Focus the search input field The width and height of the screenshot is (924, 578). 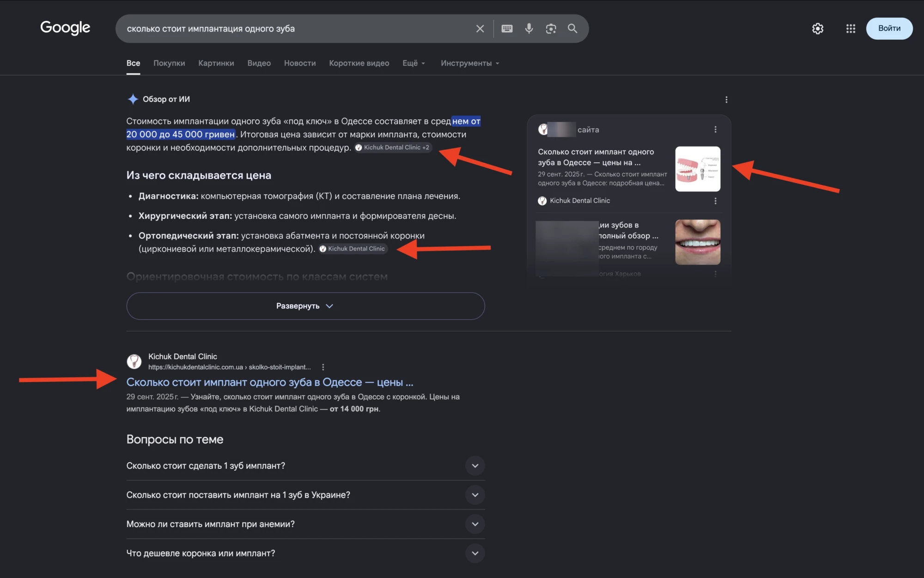(x=296, y=29)
